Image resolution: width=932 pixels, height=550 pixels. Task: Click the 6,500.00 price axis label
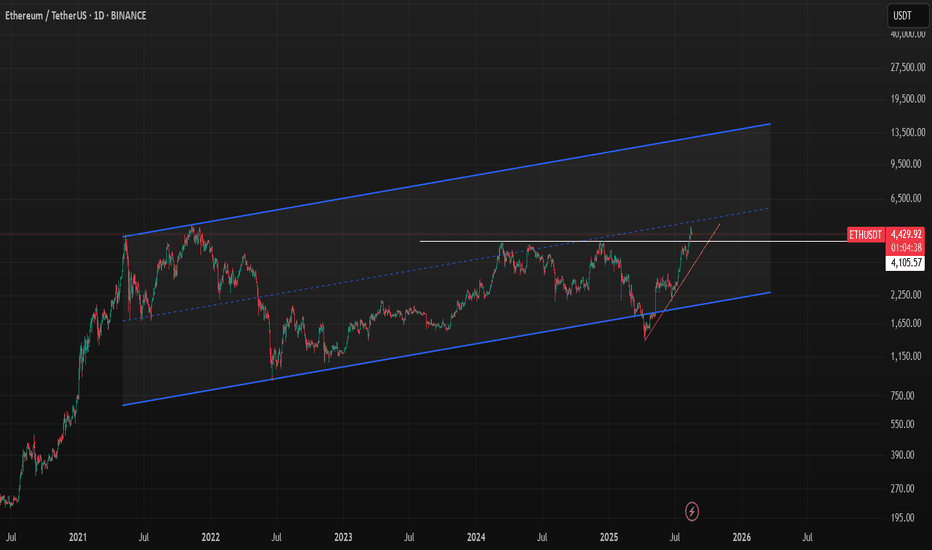[908, 198]
